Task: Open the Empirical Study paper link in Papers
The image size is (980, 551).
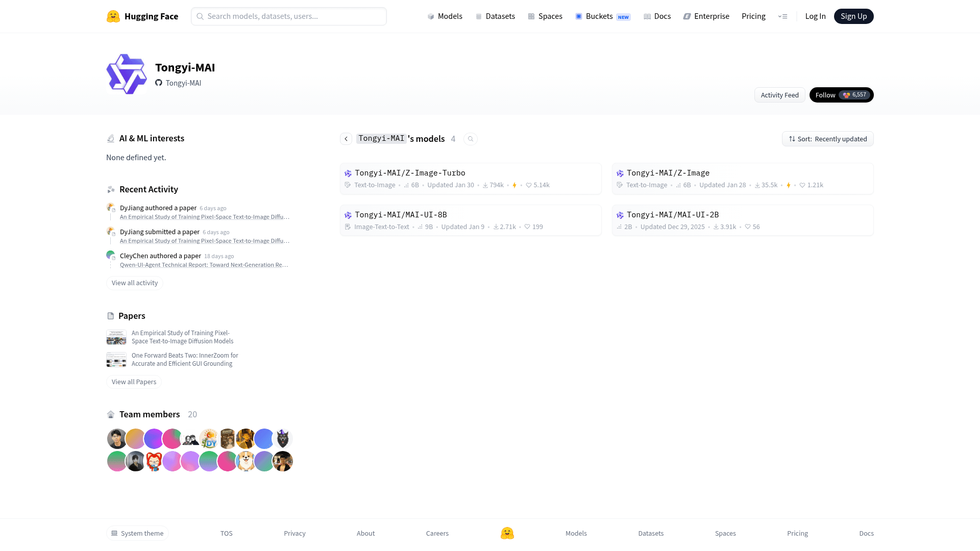Action: coord(182,337)
